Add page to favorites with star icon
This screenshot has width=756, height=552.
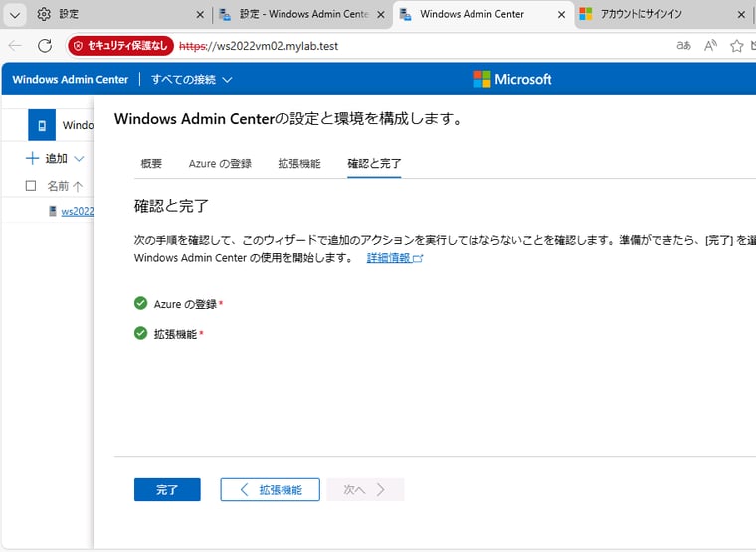(x=736, y=46)
